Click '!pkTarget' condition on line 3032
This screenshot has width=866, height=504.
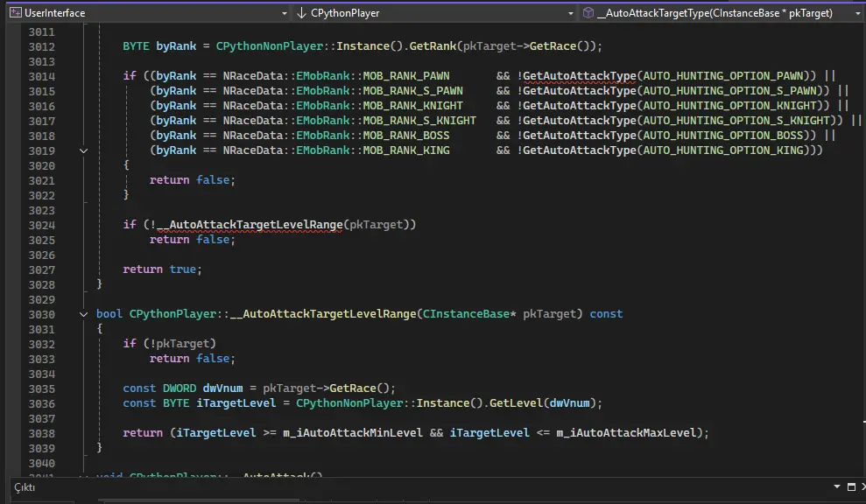click(x=182, y=344)
